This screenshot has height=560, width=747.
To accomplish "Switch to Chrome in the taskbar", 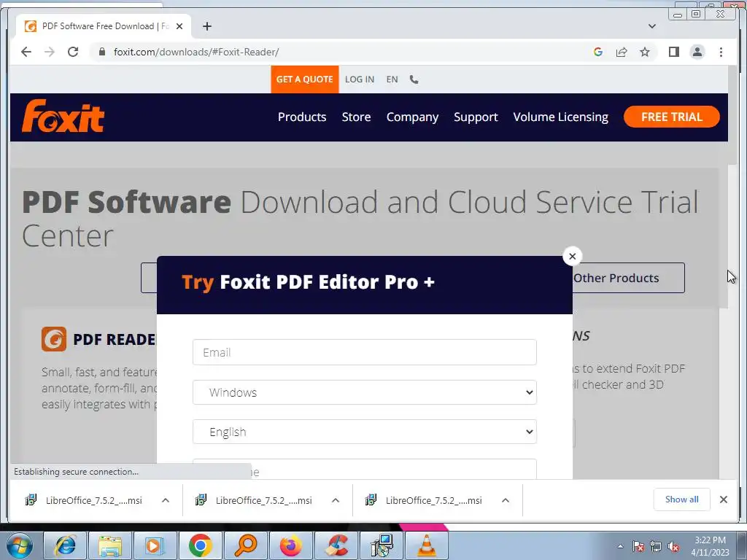I will 201,545.
